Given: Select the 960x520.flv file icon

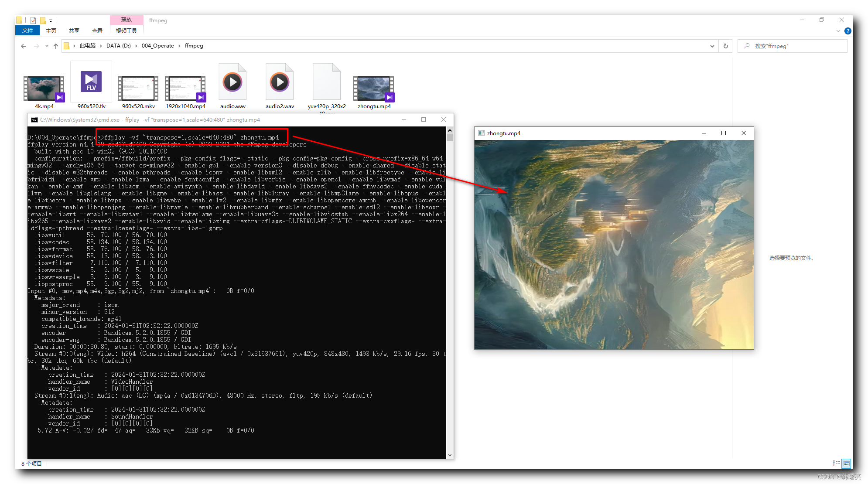Looking at the screenshot, I should point(91,82).
